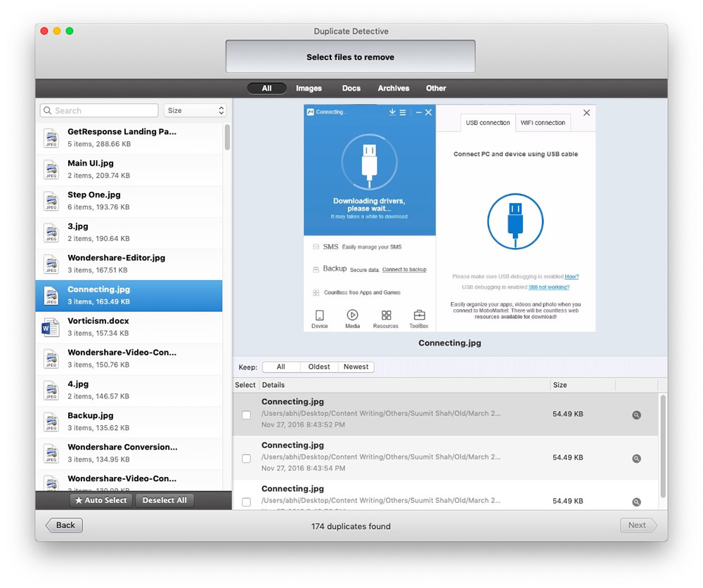This screenshot has width=703, height=588.
Task: Click the "Nov 27, 2016 8:43:52 PM" date text
Action: 303,424
